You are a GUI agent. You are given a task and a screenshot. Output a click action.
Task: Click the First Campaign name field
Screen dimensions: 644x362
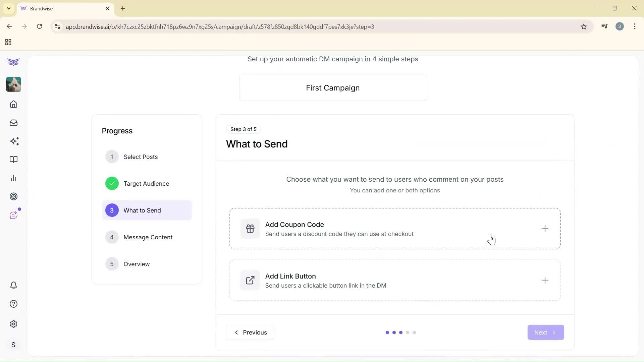(332, 87)
